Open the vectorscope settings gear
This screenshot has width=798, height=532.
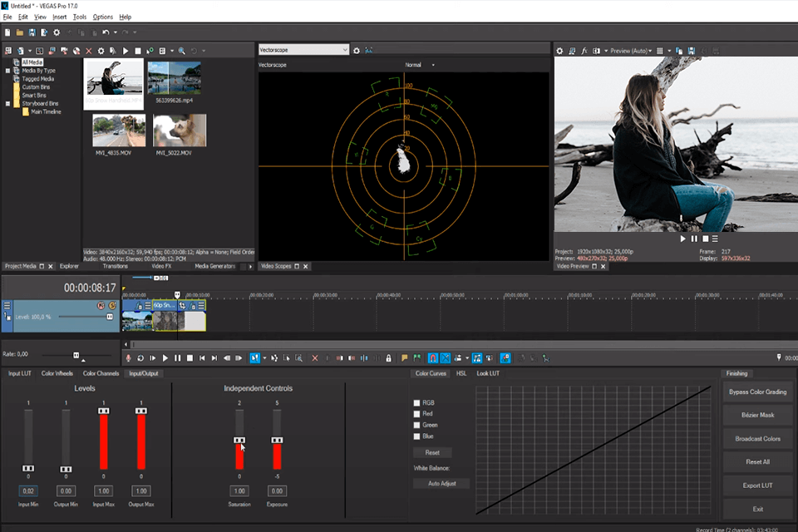pos(357,51)
